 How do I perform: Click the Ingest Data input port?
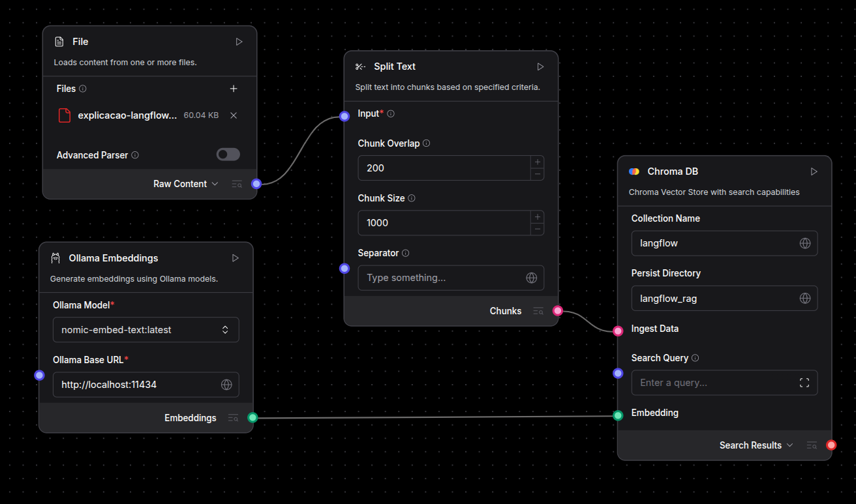click(x=618, y=331)
